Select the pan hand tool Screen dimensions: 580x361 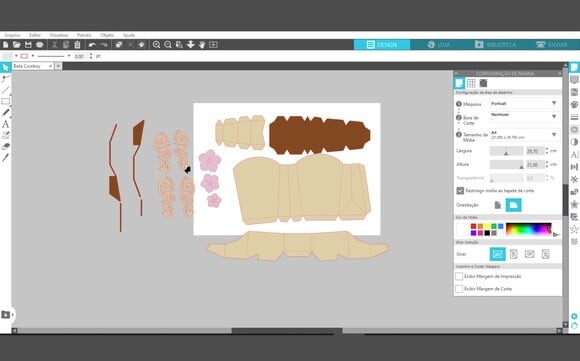(202, 45)
